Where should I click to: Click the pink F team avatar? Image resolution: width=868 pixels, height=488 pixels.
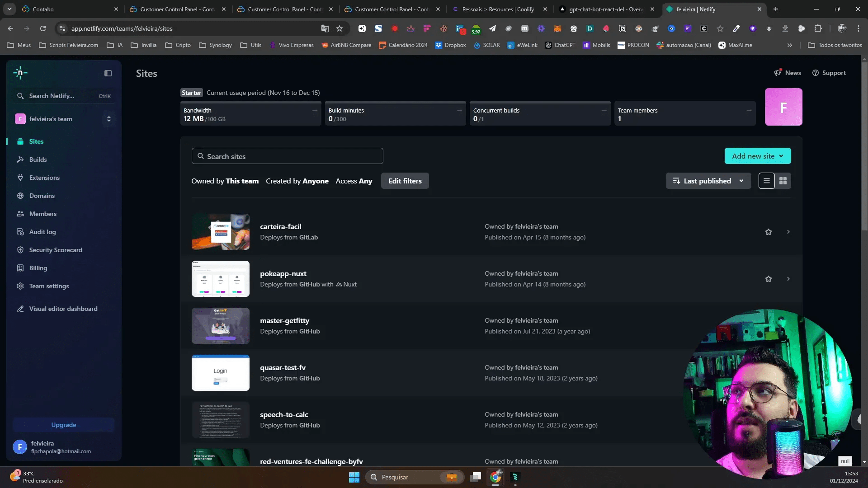coord(783,107)
